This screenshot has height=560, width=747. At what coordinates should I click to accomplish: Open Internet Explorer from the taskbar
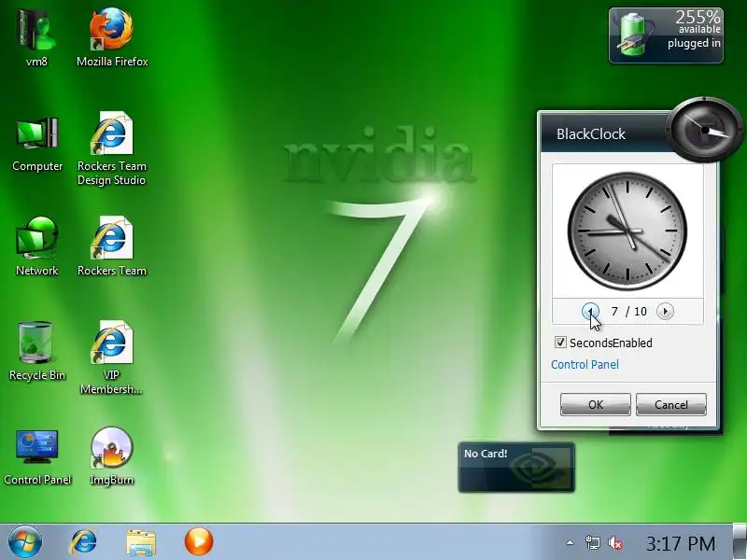84,542
